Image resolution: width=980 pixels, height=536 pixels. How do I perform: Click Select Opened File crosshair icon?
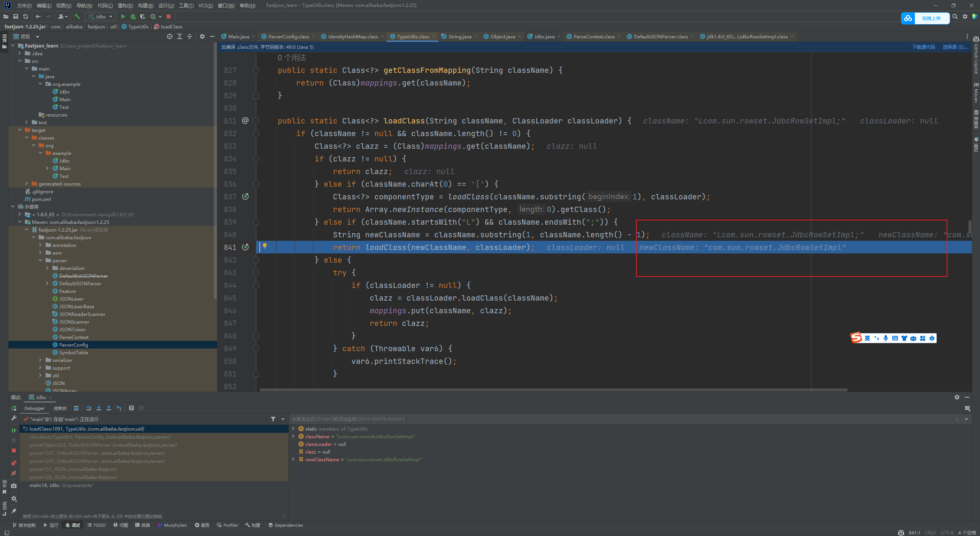[x=170, y=36]
